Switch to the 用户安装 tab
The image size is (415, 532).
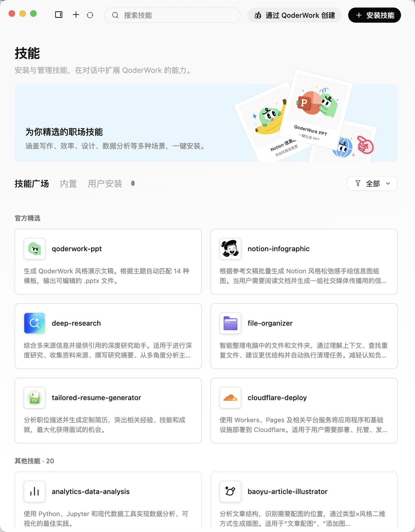pyautogui.click(x=105, y=184)
